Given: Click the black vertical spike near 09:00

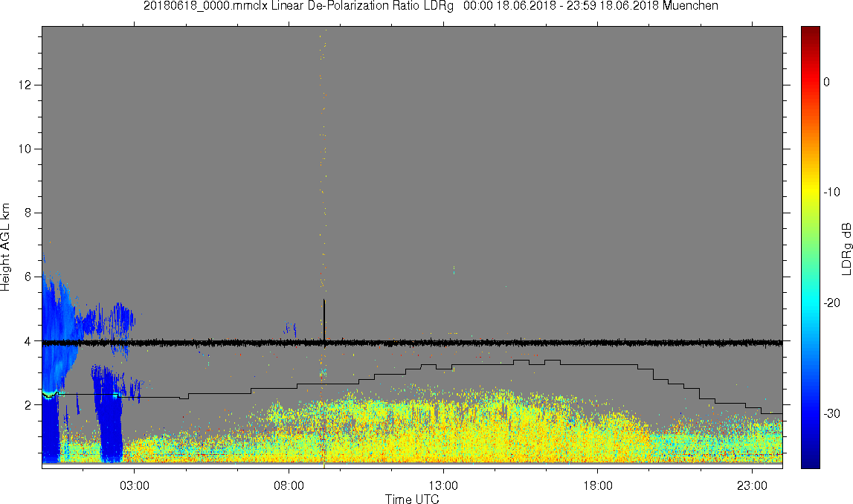Looking at the screenshot, I should coord(324,321).
